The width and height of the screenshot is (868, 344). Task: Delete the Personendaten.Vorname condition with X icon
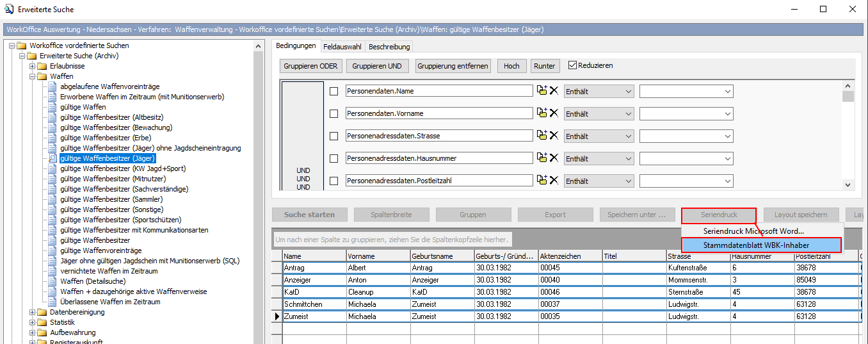pos(554,113)
